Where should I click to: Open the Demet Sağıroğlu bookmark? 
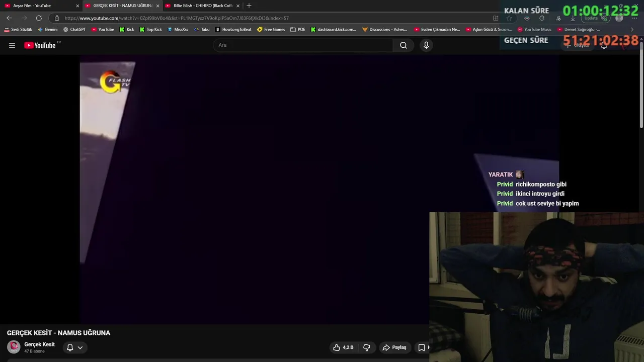click(579, 30)
